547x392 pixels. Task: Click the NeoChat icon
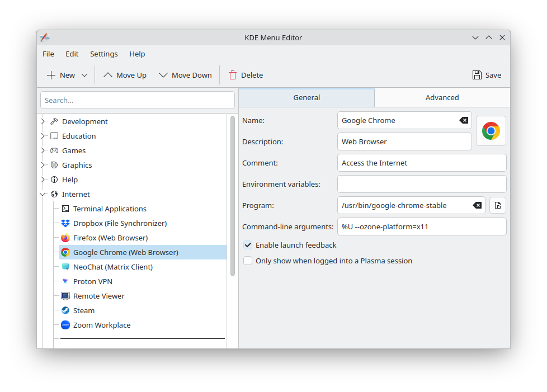pos(65,267)
